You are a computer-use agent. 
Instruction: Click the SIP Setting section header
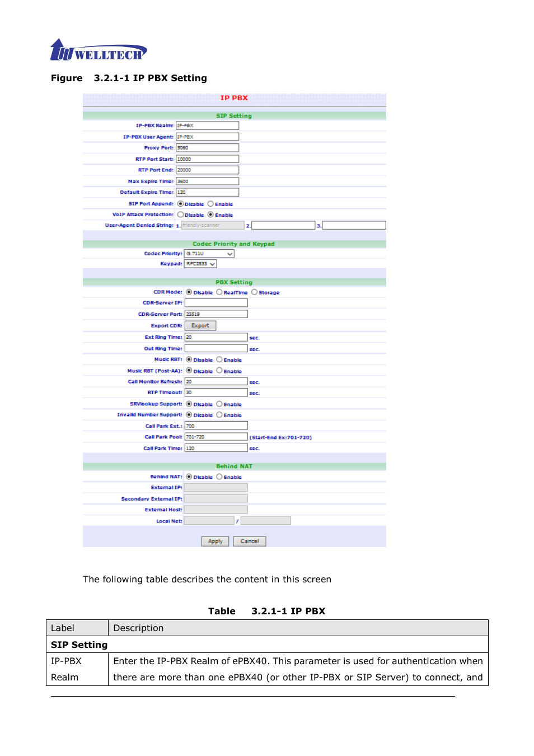(234, 116)
